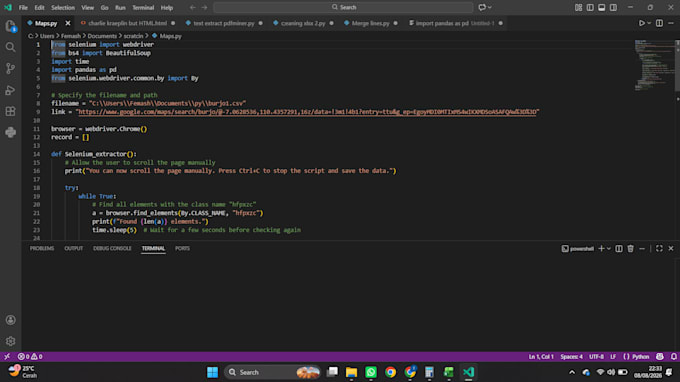The width and height of the screenshot is (680, 382).
Task: Open the Accounts menu icon
Action: tap(10, 320)
